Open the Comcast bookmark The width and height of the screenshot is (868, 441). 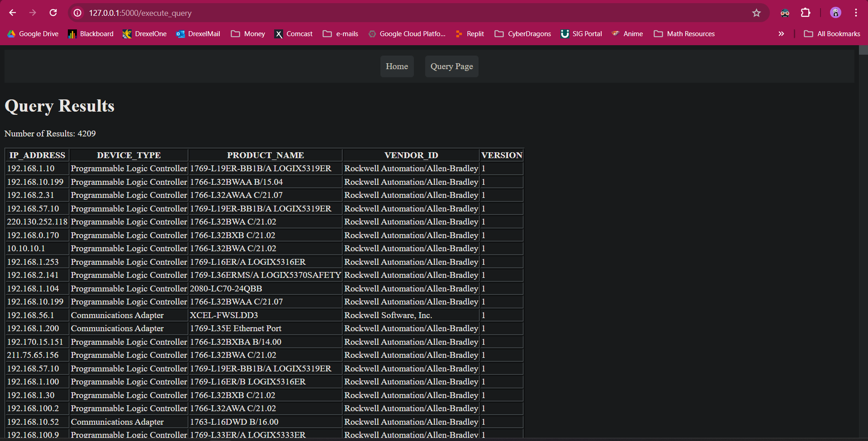coord(294,34)
